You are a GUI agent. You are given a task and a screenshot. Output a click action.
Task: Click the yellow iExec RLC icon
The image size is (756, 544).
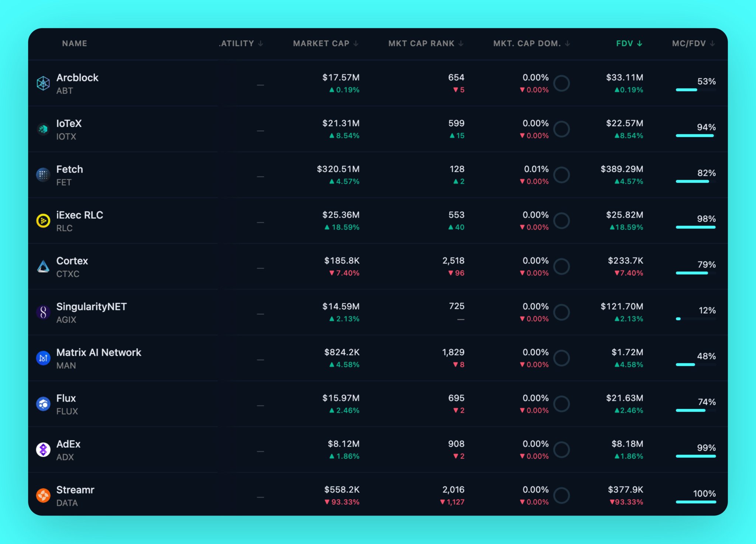[x=43, y=221]
